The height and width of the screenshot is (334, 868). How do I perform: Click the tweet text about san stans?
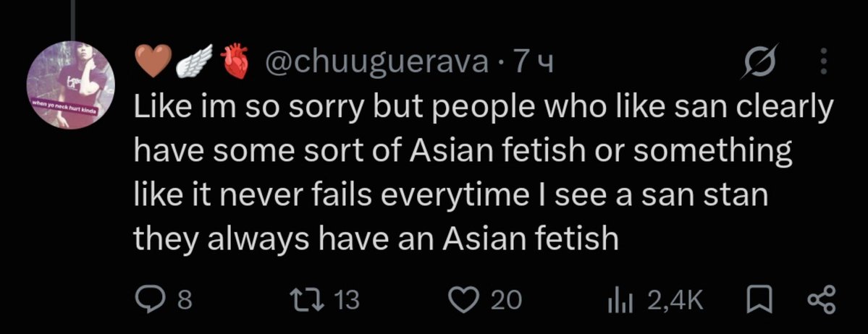click(483, 174)
